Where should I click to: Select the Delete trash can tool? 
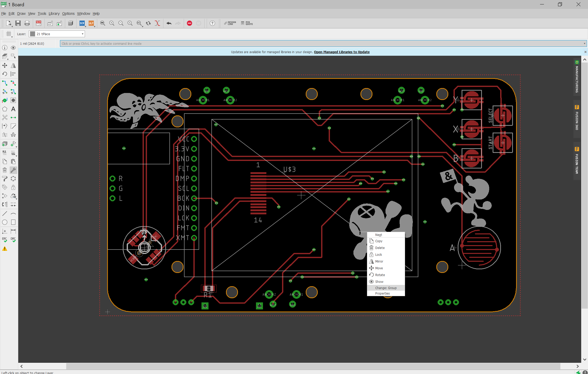(5, 170)
